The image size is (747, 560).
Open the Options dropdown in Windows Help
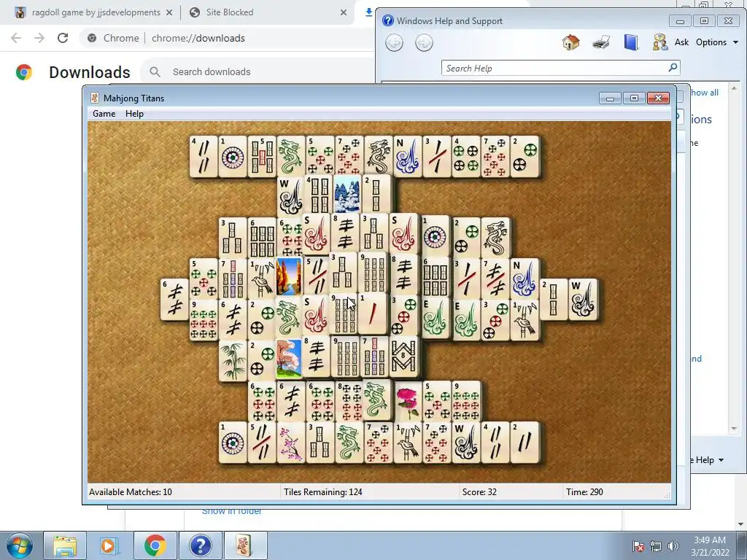(716, 42)
